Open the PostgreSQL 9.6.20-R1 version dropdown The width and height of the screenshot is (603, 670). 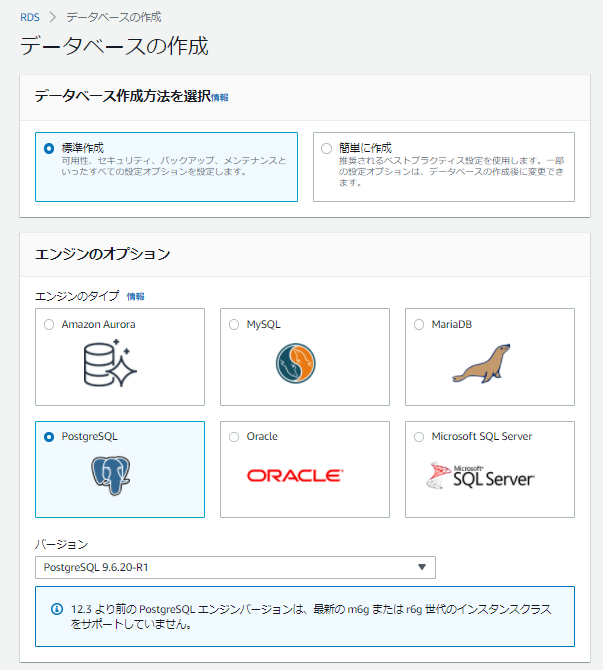pyautogui.click(x=235, y=567)
